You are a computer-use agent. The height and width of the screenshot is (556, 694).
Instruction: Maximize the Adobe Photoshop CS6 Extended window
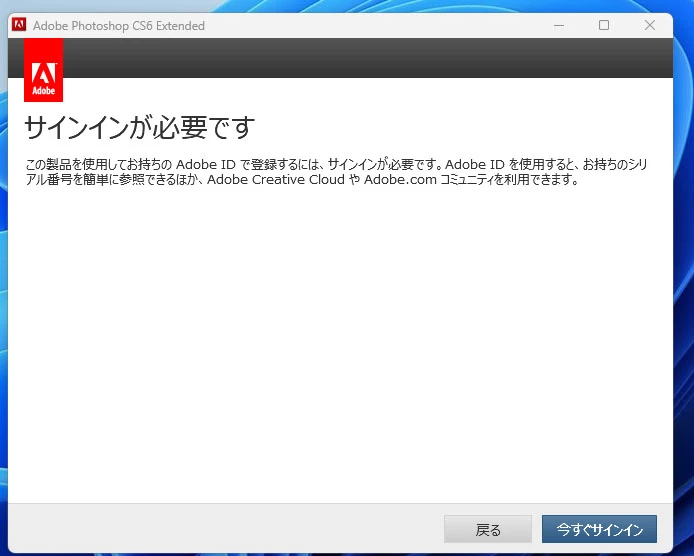604,25
